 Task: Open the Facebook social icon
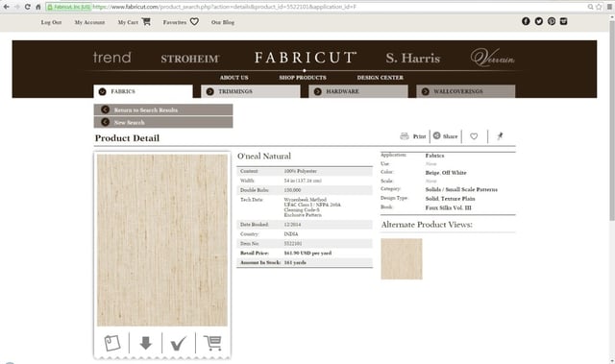(526, 21)
